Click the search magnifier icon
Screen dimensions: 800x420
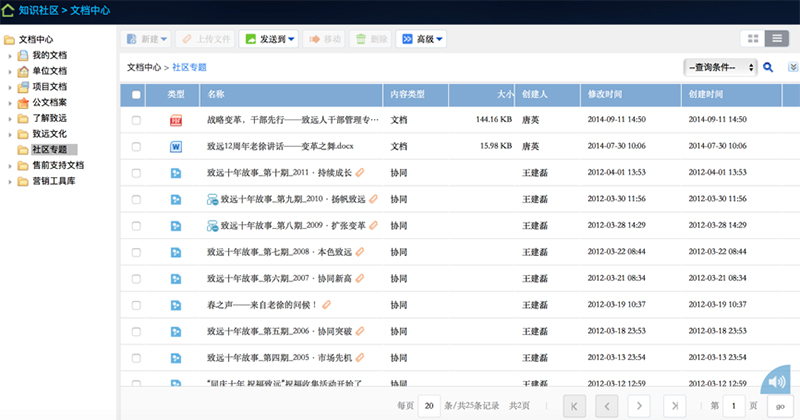click(x=768, y=68)
